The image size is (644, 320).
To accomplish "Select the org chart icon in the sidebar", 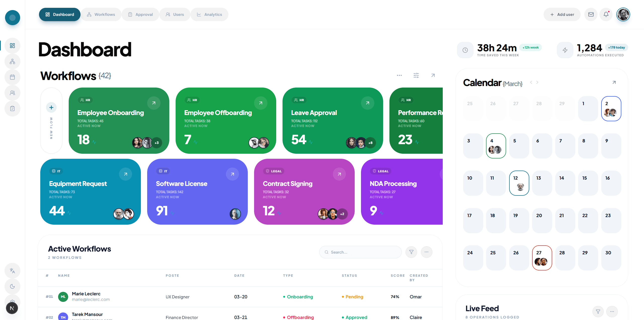I will click(12, 61).
